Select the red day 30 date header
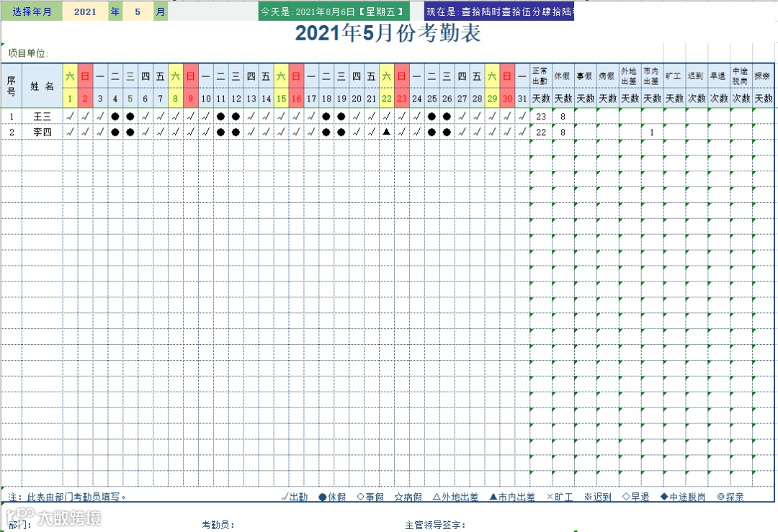Screen dimensions: 778x532 tap(507, 99)
